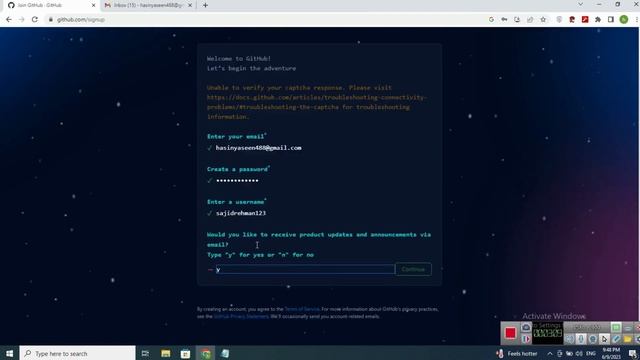The image size is (640, 360).
Task: Open File Explorer from the taskbar
Action: [x=166, y=353]
